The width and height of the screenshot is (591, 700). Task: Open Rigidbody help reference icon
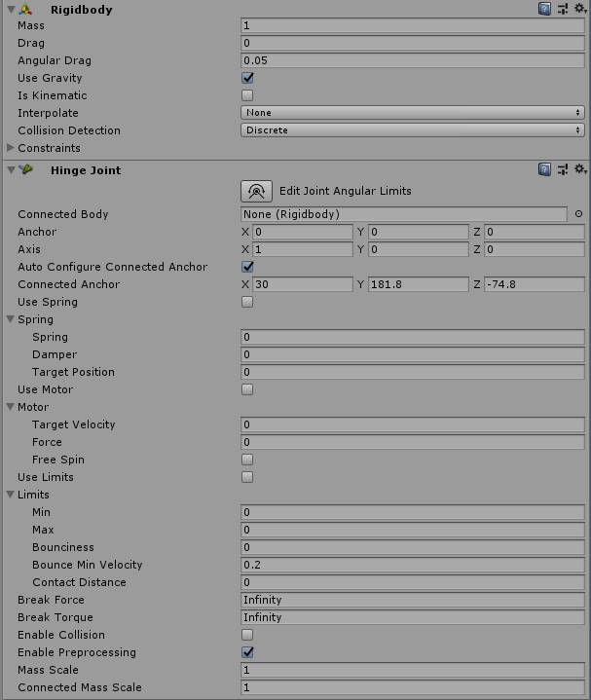click(544, 9)
